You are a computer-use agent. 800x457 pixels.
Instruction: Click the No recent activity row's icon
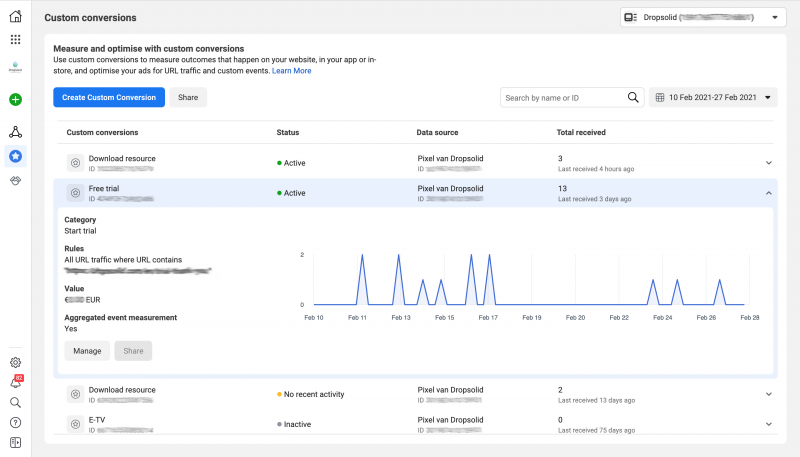[x=76, y=394]
